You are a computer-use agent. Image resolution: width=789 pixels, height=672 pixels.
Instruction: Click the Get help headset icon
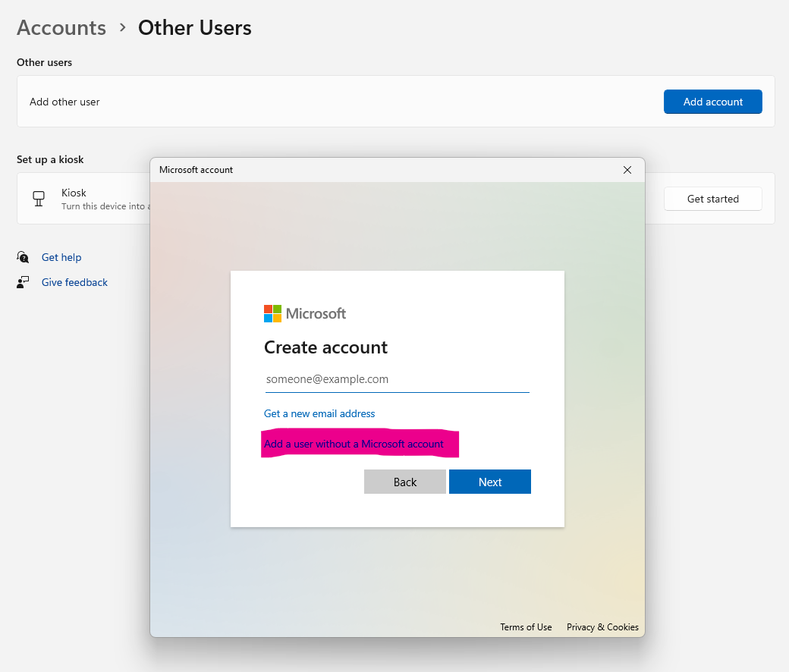[22, 257]
